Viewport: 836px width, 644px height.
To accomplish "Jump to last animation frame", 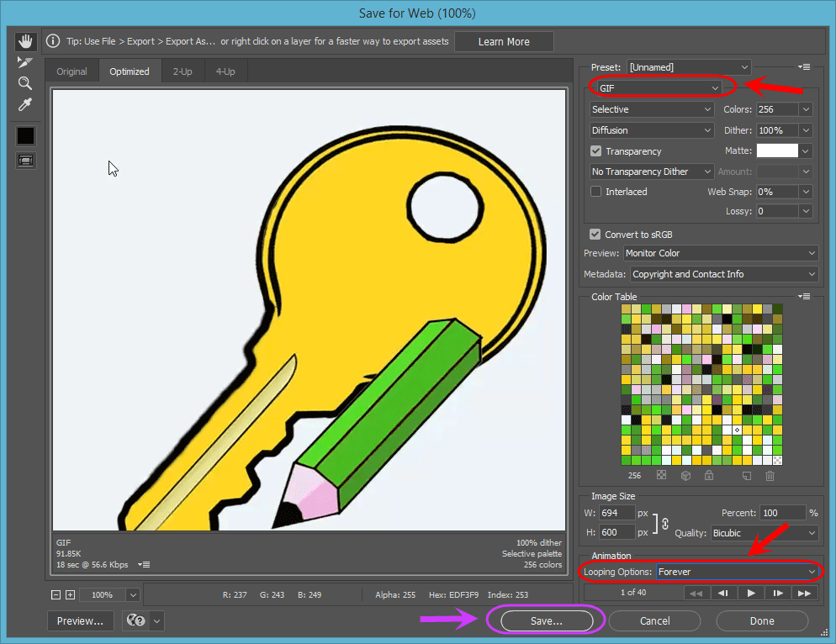I will (805, 593).
